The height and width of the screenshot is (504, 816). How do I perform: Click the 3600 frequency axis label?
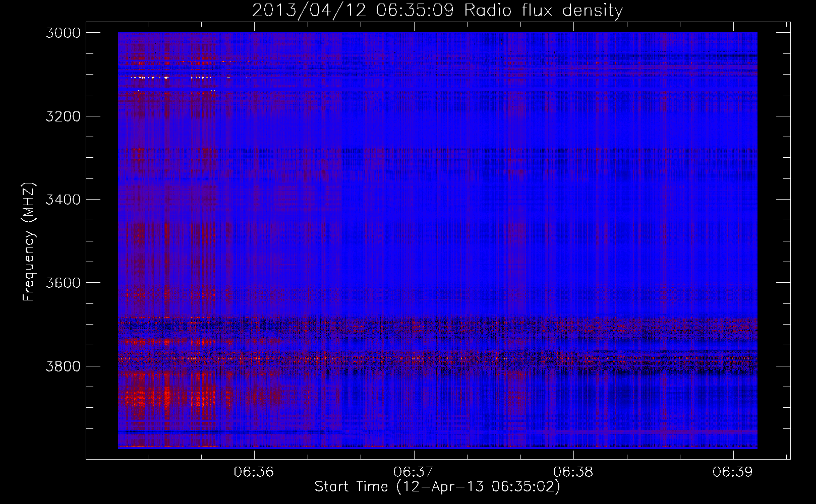tap(63, 283)
